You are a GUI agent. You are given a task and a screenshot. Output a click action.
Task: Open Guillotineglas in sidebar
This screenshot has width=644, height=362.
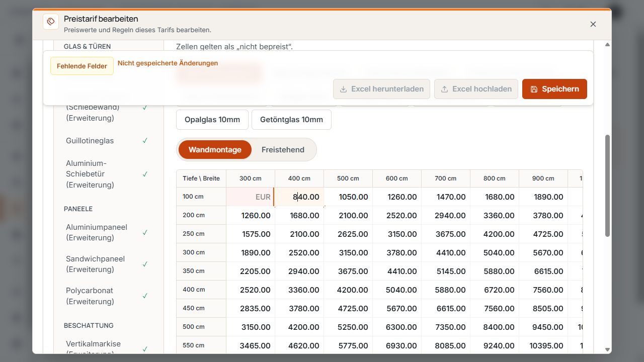(107, 141)
